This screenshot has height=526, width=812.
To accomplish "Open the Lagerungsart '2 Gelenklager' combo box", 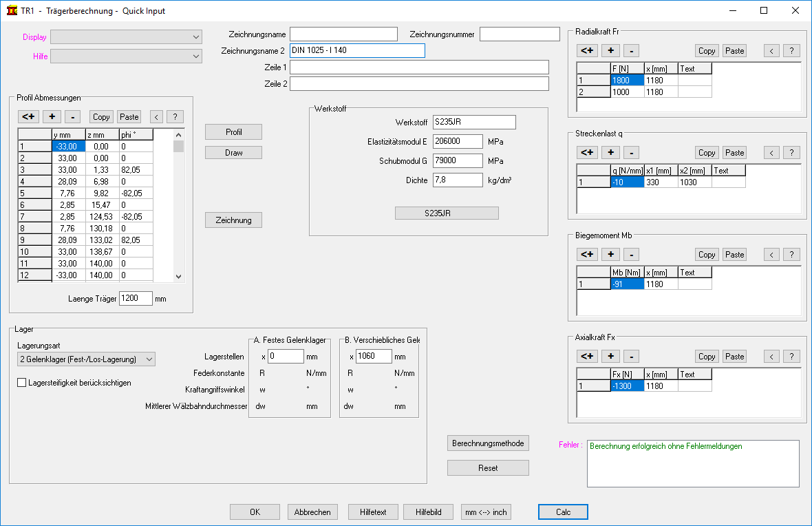I will click(x=86, y=359).
